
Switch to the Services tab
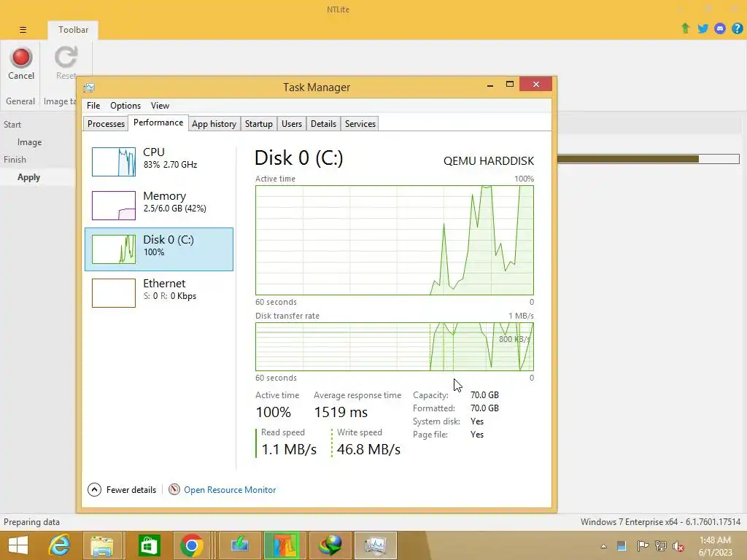(360, 124)
